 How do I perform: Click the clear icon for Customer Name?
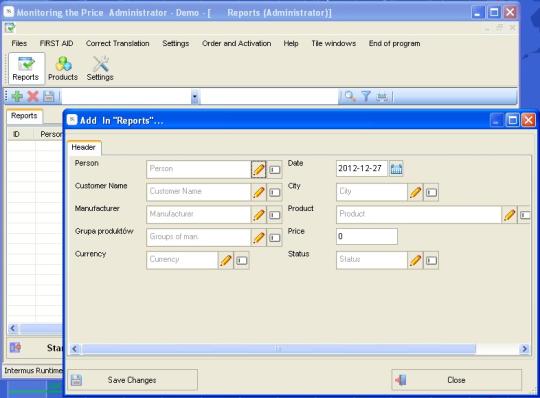(x=274, y=192)
